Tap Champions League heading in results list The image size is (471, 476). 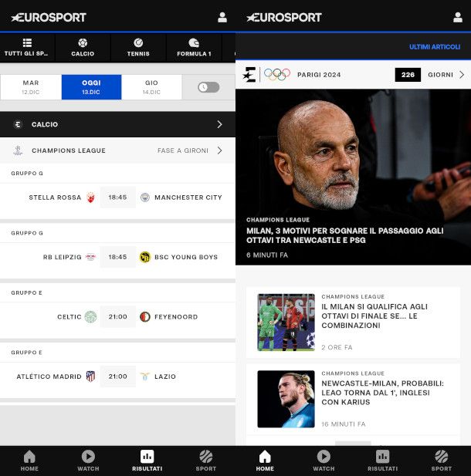tap(69, 150)
